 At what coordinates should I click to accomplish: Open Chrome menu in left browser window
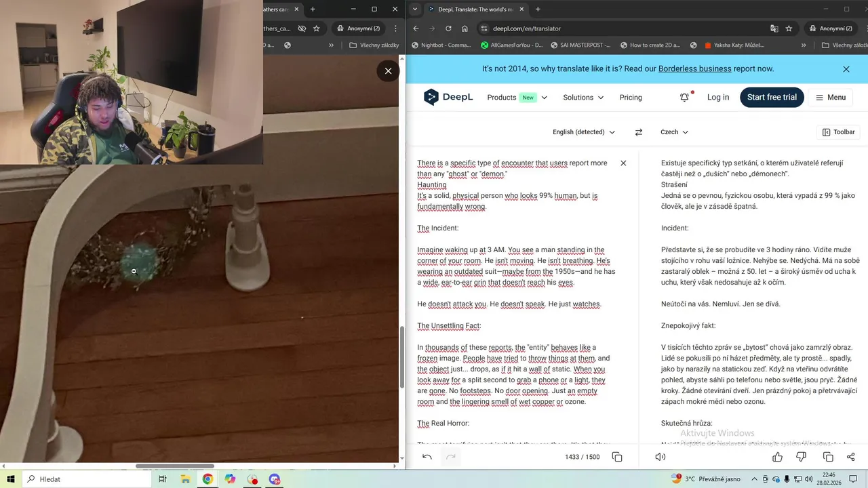[x=397, y=28]
